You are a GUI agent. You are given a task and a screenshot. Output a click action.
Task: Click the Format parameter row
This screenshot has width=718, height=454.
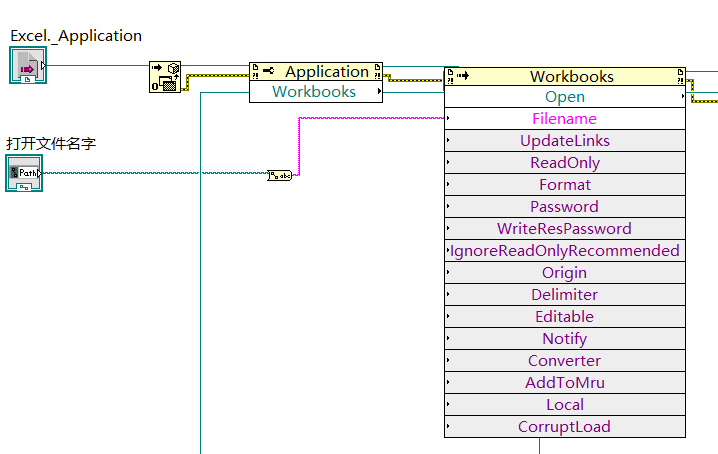click(x=565, y=185)
